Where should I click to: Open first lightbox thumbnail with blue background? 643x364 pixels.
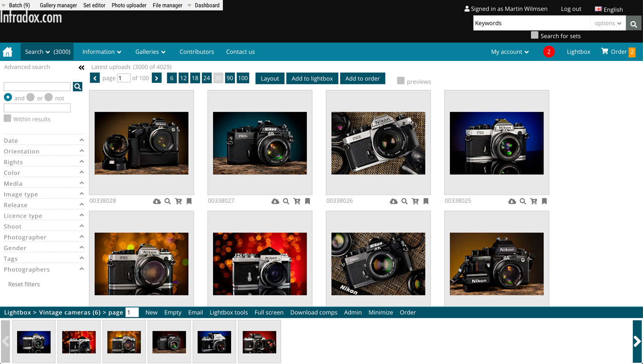pyautogui.click(x=34, y=342)
